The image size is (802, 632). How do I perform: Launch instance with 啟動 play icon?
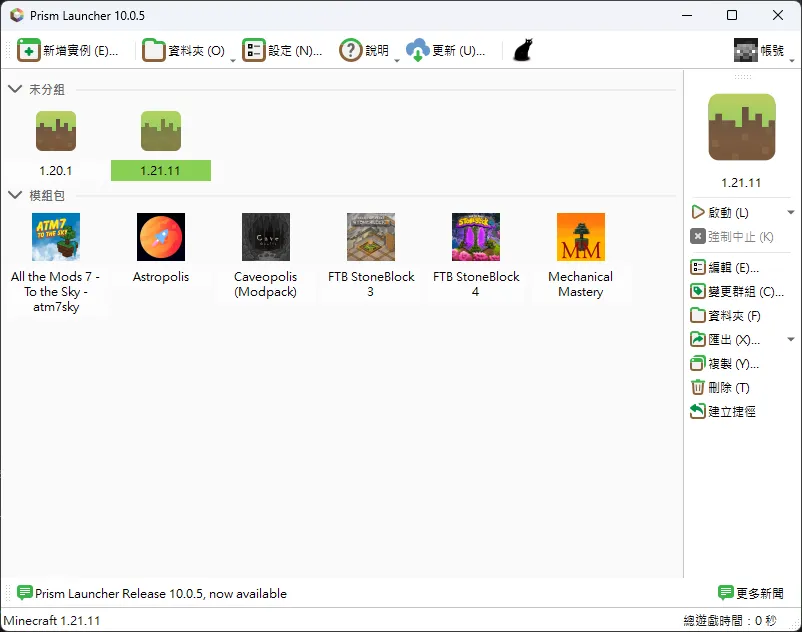[x=698, y=212]
